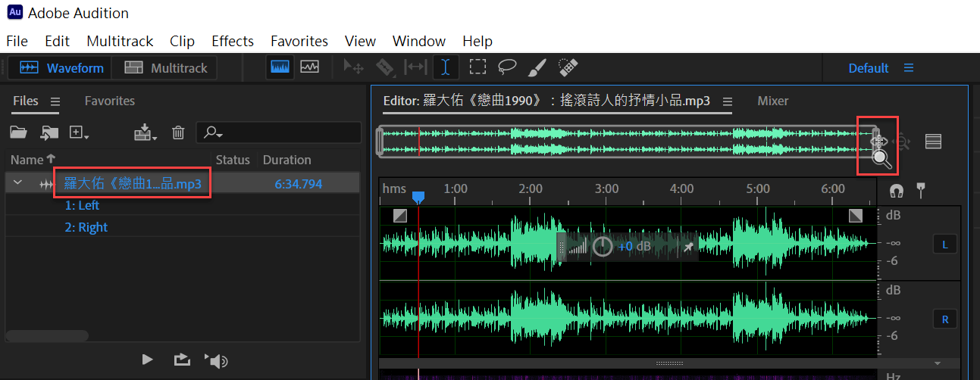This screenshot has height=380, width=980.
Task: Open the New File dropdown
Action: [x=80, y=133]
